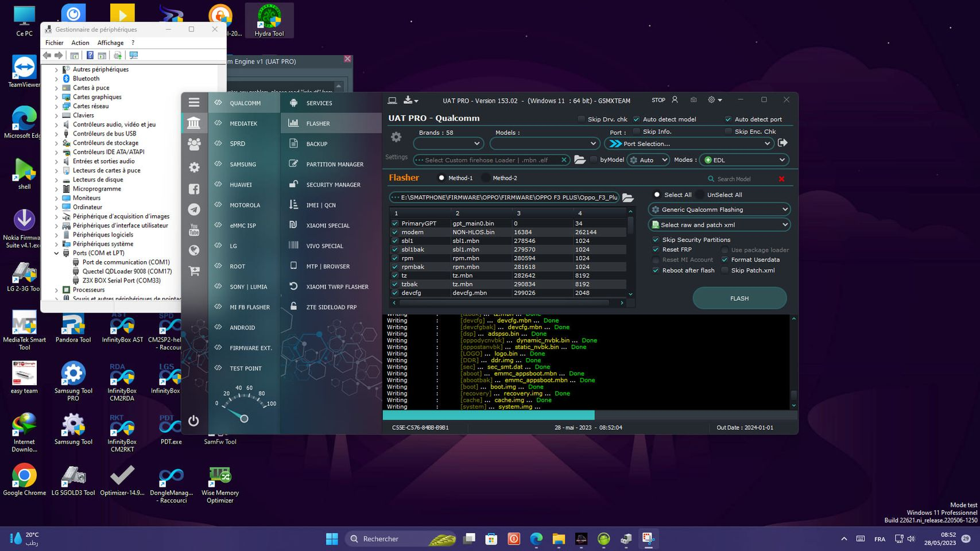Open the hamburger menu in UAT PRO sidebar

point(194,102)
